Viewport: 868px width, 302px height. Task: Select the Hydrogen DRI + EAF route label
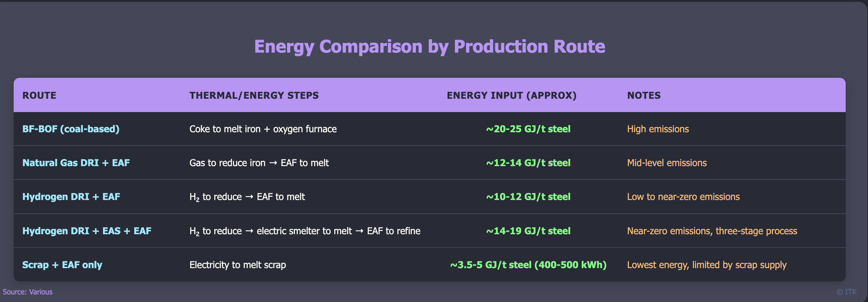click(x=71, y=197)
